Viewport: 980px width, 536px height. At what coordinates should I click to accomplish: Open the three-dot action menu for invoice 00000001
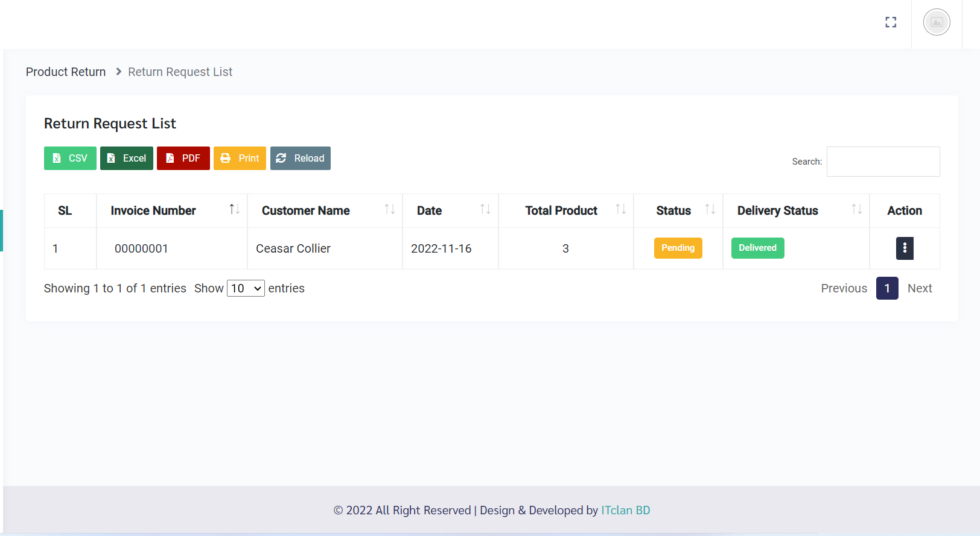(904, 248)
